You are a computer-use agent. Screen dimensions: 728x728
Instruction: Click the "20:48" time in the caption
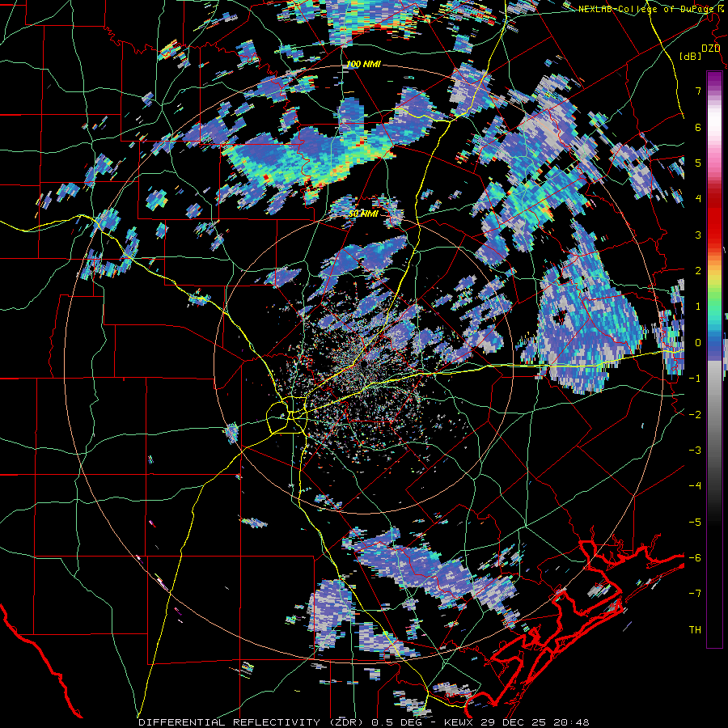(572, 722)
